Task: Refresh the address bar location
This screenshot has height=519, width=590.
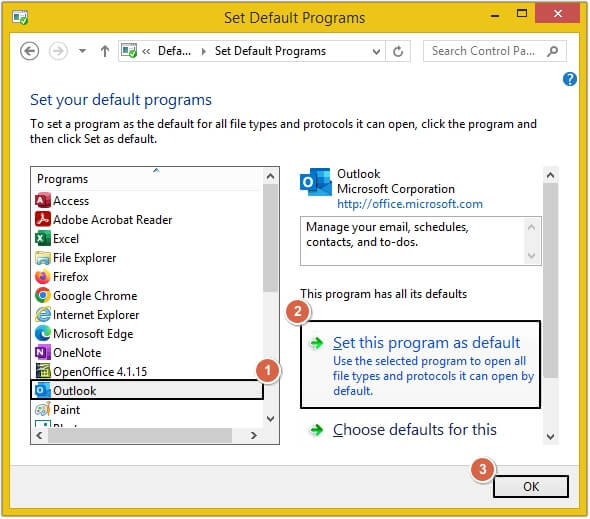Action: tap(398, 51)
